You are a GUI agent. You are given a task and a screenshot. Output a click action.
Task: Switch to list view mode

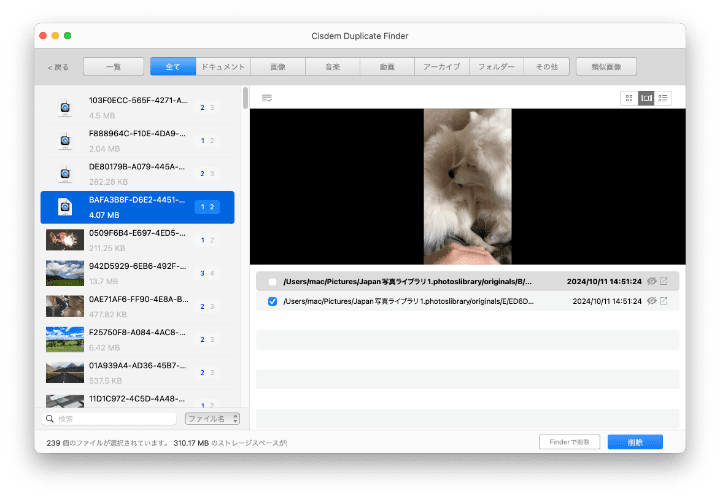pos(664,98)
